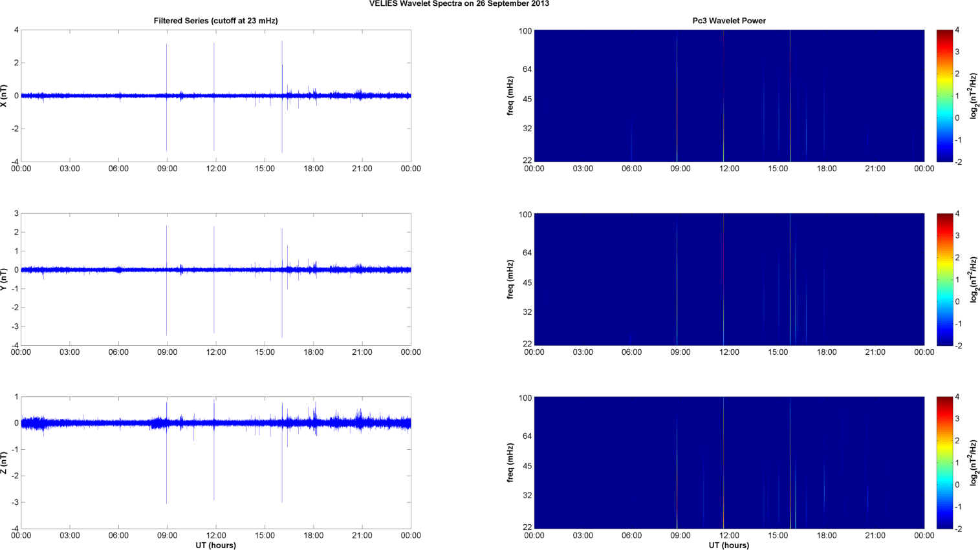Click "freq (mHz)" label of the middle spectrogram

pyautogui.click(x=510, y=279)
